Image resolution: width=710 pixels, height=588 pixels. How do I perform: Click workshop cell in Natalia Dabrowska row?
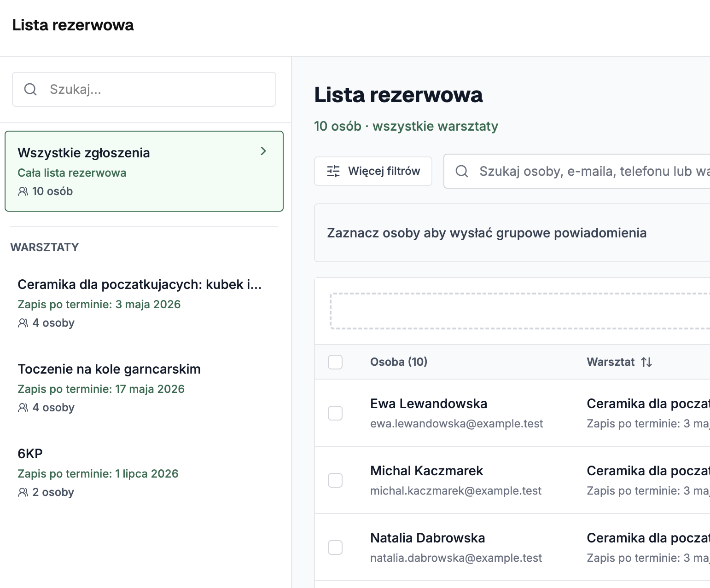[648, 548]
